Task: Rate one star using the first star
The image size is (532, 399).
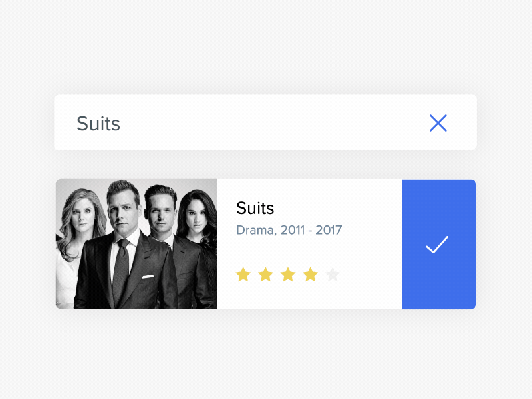Action: click(x=243, y=274)
